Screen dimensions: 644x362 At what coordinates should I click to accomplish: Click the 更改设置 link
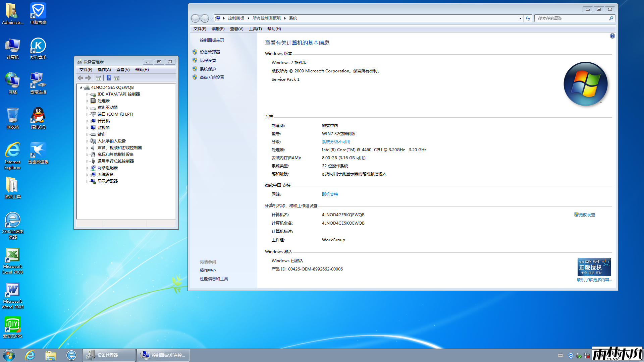pyautogui.click(x=587, y=215)
